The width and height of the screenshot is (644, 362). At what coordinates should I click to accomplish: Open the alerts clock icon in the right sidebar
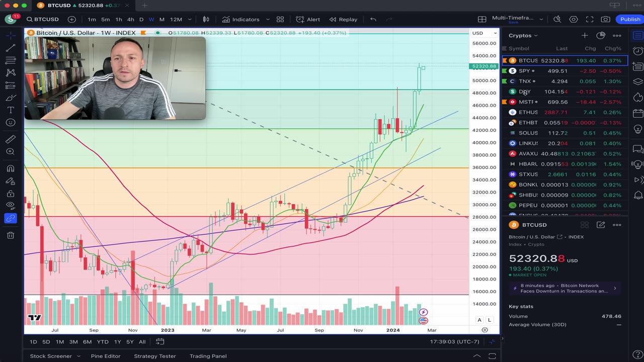[x=637, y=51]
